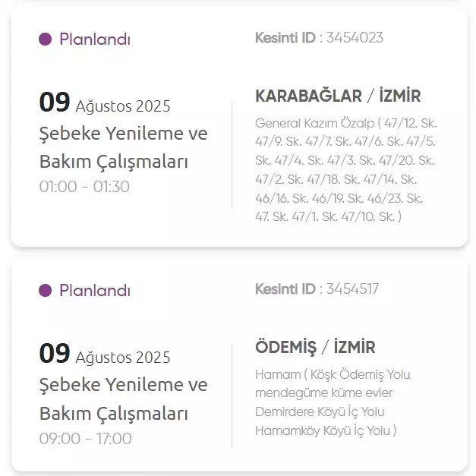Click Kesinti ID 3454023
The width and height of the screenshot is (476, 476).
[319, 38]
